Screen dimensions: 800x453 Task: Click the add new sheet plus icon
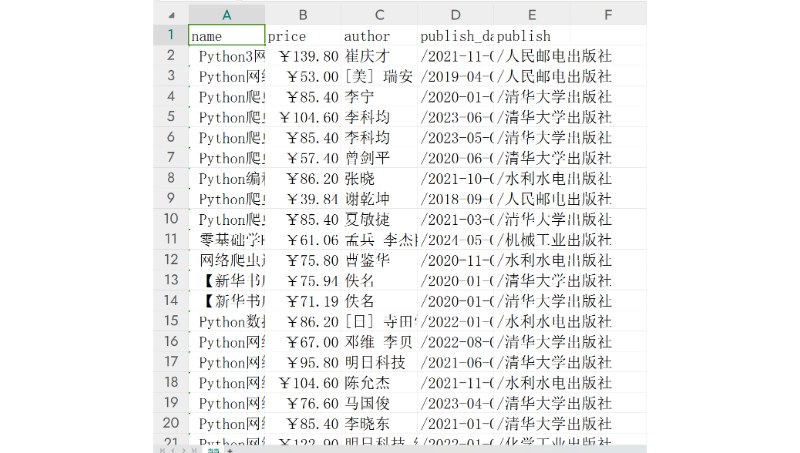(x=230, y=449)
